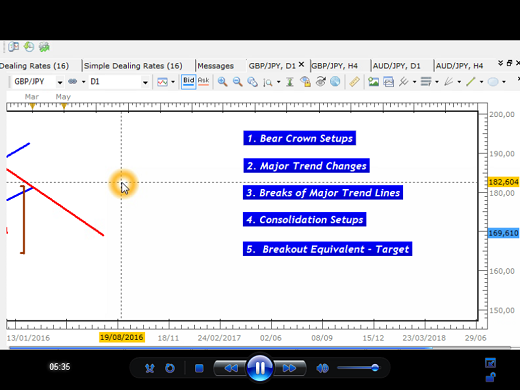Toggle the Bid price button

(x=188, y=82)
